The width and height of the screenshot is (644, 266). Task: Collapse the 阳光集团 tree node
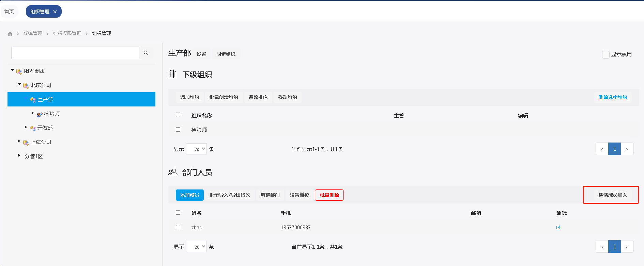pos(13,70)
